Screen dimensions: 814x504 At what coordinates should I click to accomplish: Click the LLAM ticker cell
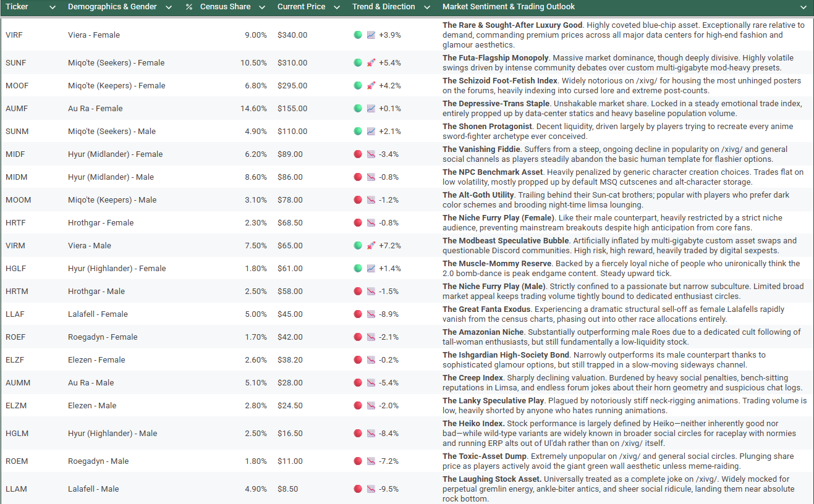click(x=15, y=489)
